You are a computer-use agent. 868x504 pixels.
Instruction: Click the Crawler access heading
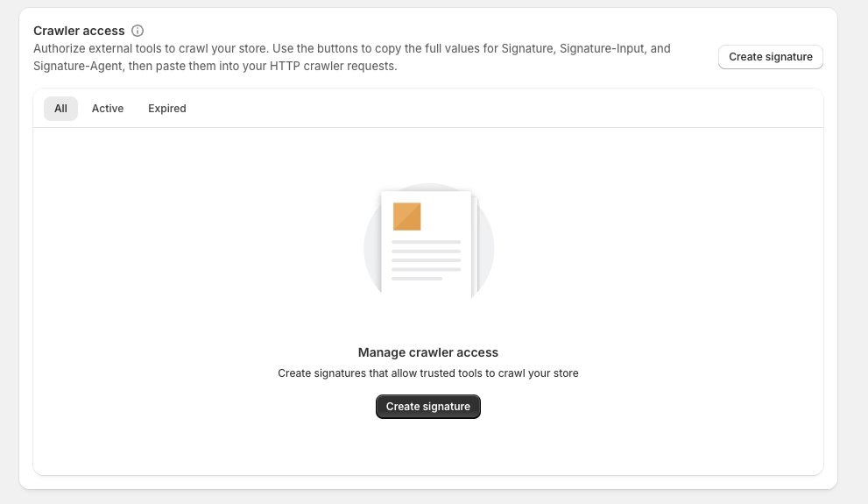[79, 31]
